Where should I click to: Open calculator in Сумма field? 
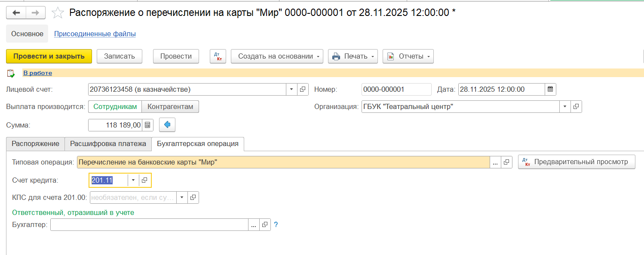pos(147,125)
